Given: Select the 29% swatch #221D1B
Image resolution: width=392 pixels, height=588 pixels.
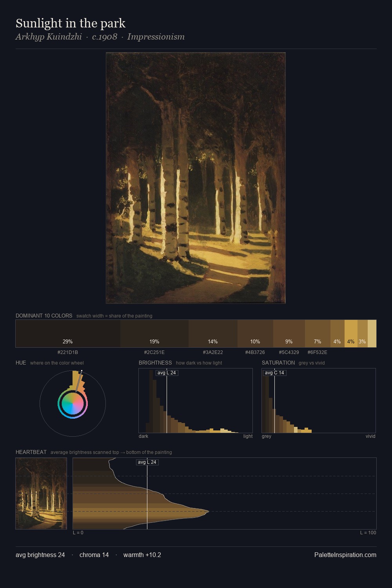Looking at the screenshot, I should (68, 334).
